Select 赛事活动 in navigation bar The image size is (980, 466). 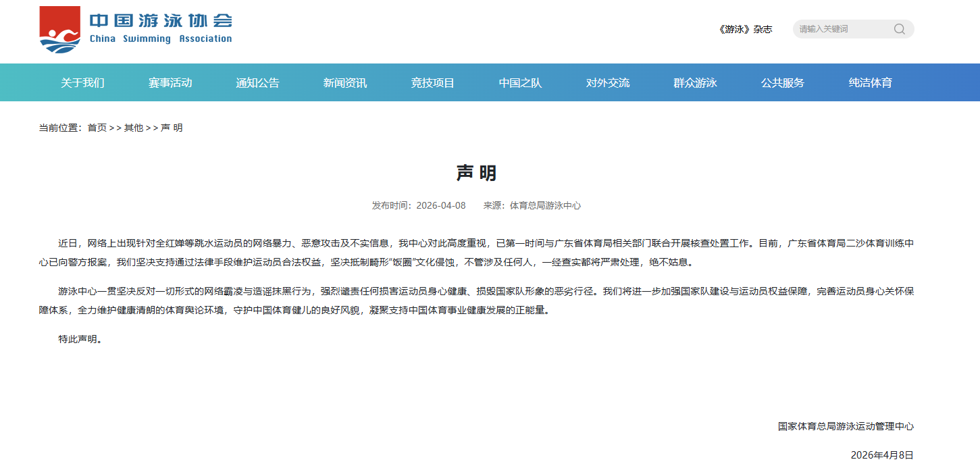pyautogui.click(x=170, y=83)
